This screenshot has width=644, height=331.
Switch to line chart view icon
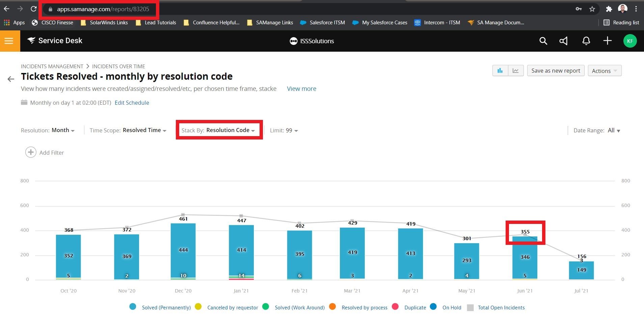(x=516, y=71)
